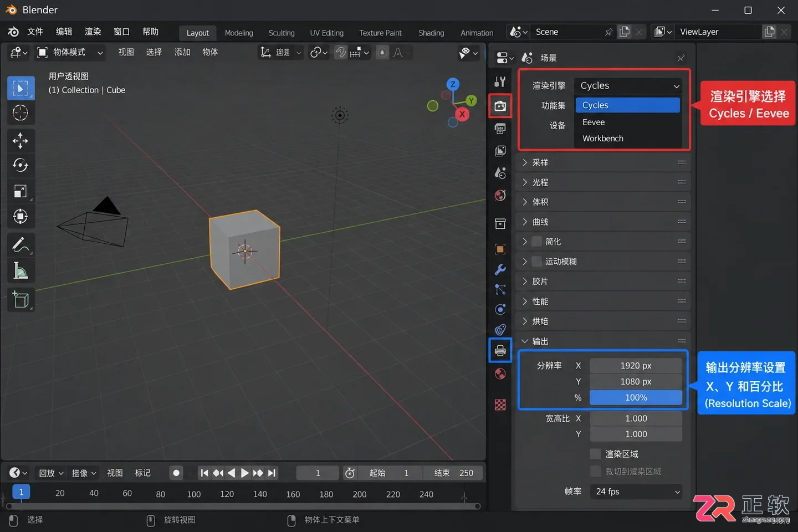Viewport: 798px width, 532px height.
Task: Click the resolution percentage 100% slider
Action: coord(636,397)
